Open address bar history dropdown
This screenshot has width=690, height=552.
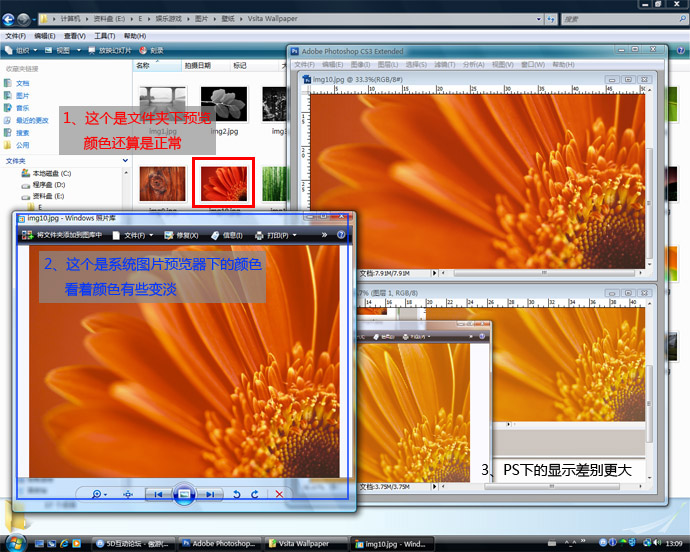coord(539,19)
